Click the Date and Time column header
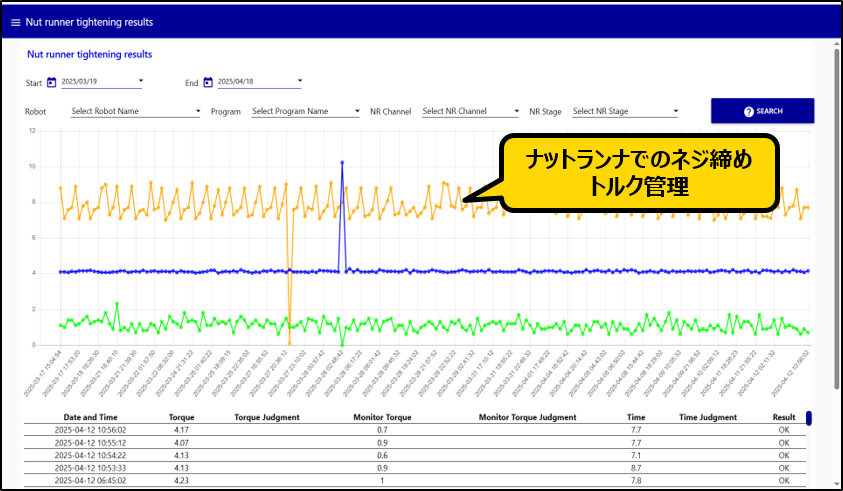843x491 pixels. coord(92,417)
